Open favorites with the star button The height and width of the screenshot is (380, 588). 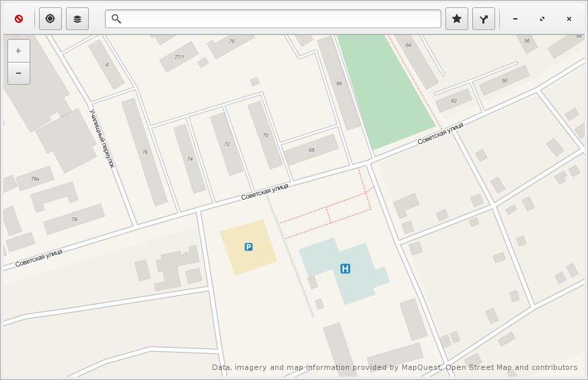tap(457, 19)
